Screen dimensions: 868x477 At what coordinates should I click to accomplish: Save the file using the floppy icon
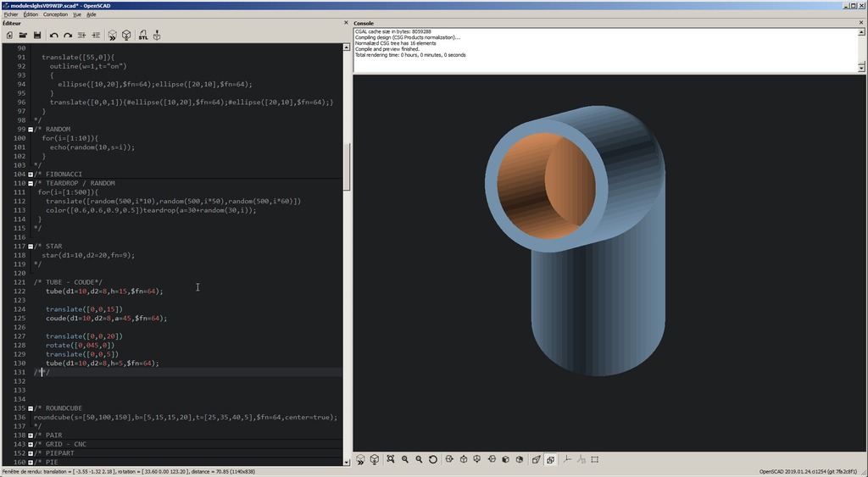(37, 36)
